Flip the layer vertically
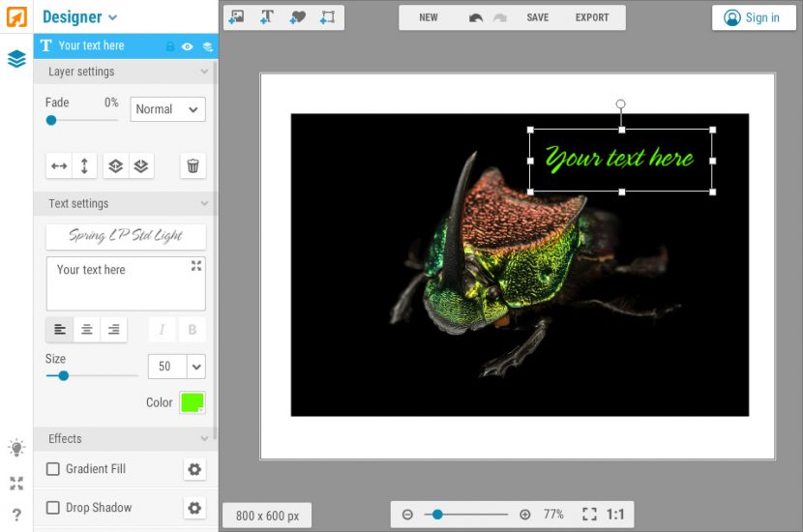 point(84,166)
